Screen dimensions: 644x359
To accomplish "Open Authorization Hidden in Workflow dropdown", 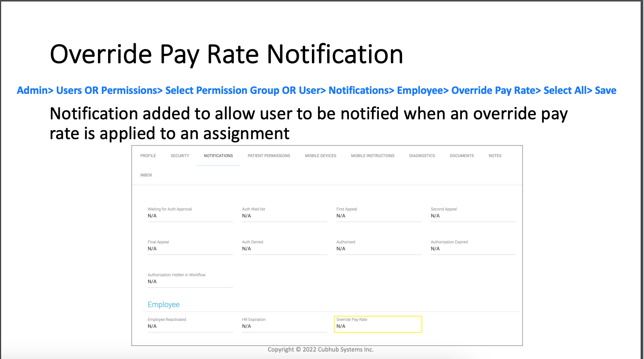I will coord(190,280).
